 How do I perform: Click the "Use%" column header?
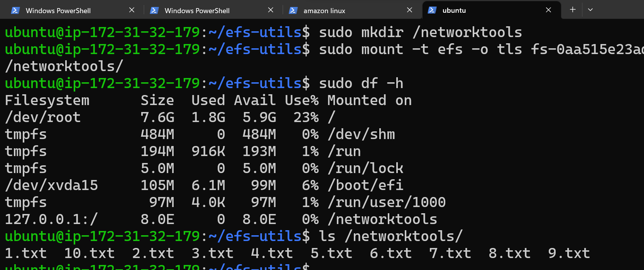(302, 100)
